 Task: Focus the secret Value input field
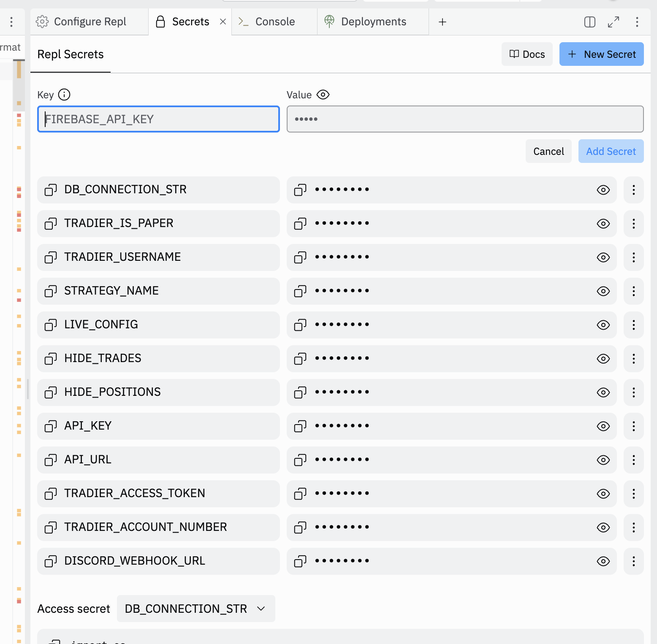pos(464,119)
